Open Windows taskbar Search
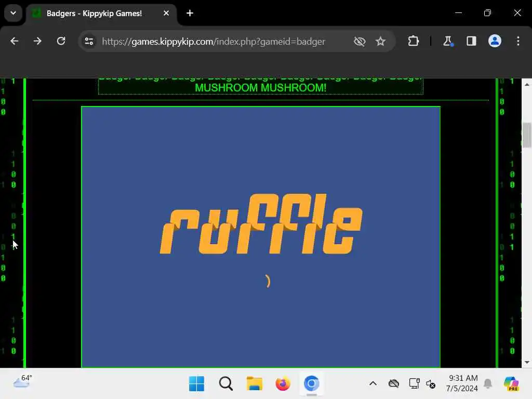The height and width of the screenshot is (399, 532). point(226,384)
